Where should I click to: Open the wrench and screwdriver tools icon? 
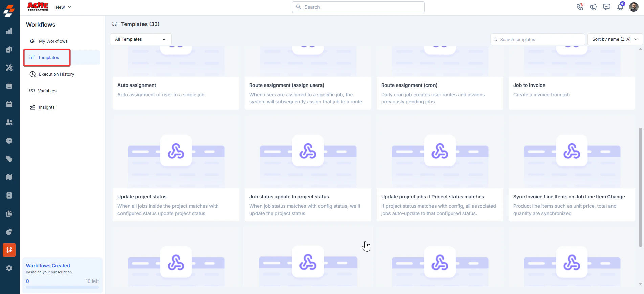tap(9, 68)
